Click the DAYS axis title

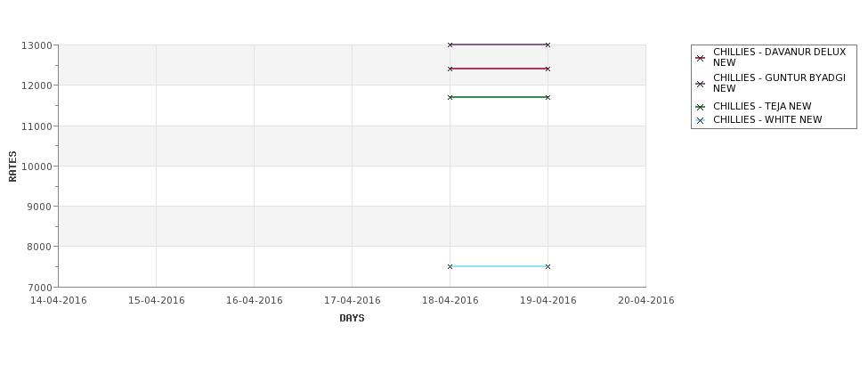click(x=352, y=318)
